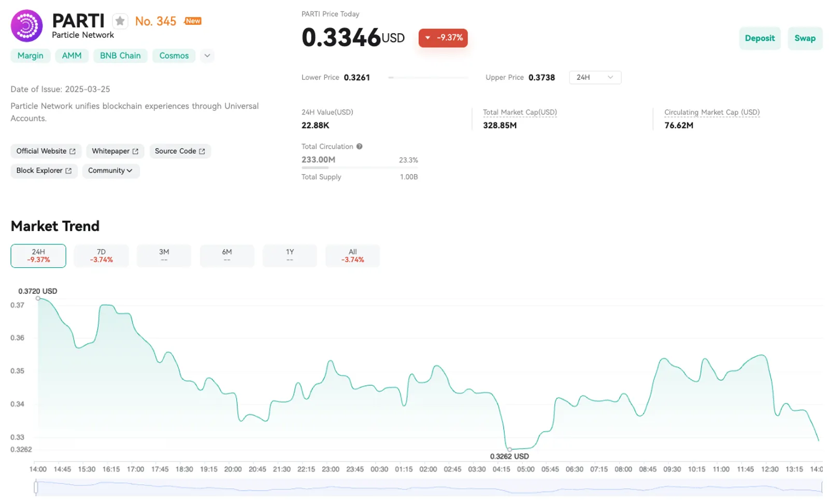
Task: Click the 1.00B total supply value
Action: pyautogui.click(x=409, y=177)
